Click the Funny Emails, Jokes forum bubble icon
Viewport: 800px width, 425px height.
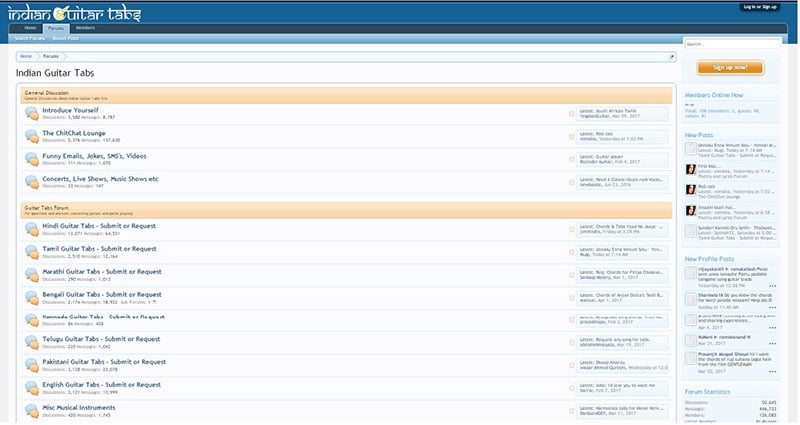(32, 159)
